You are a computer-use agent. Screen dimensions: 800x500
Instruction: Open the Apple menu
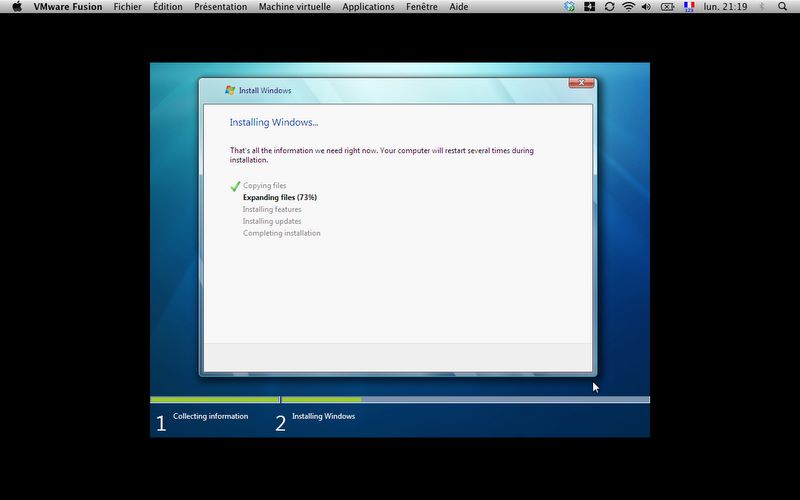[x=17, y=7]
